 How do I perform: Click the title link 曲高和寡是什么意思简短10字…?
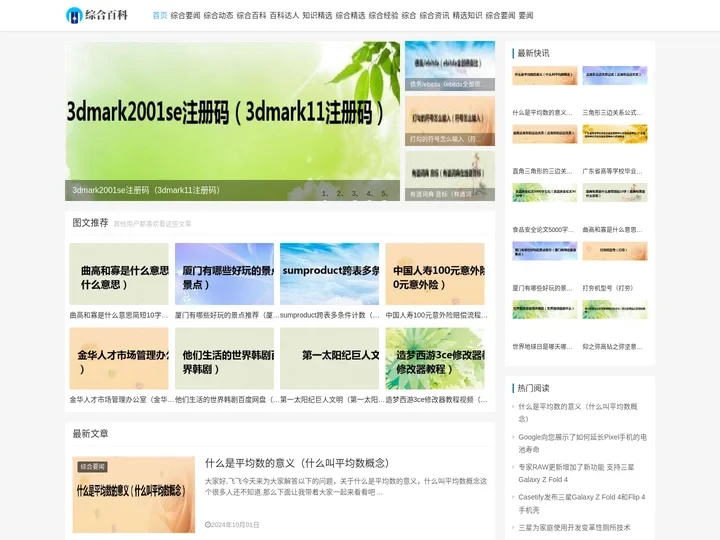119,315
